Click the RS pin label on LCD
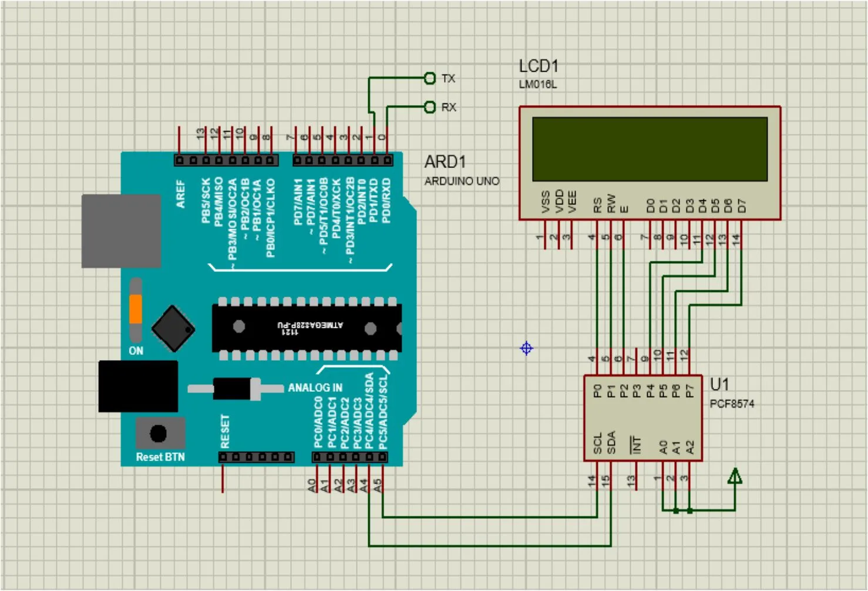 (x=598, y=206)
